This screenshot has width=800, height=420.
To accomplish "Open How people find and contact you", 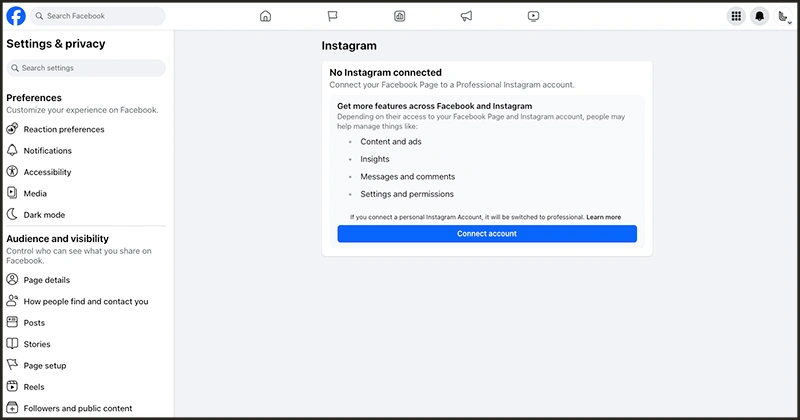I will click(85, 301).
